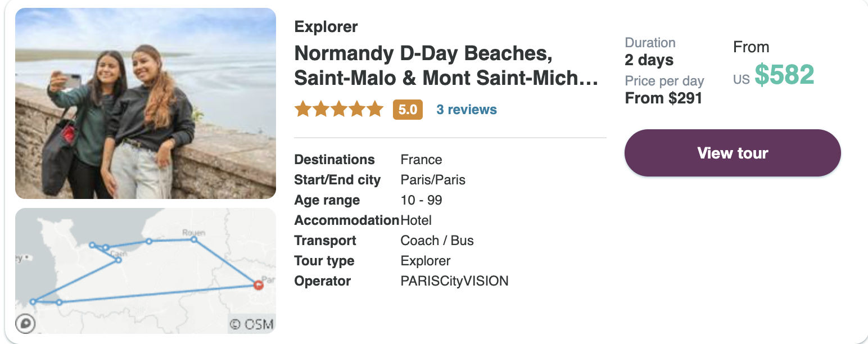This screenshot has height=344, width=868.
Task: Click the red Paris flag marker
Action: (x=258, y=284)
